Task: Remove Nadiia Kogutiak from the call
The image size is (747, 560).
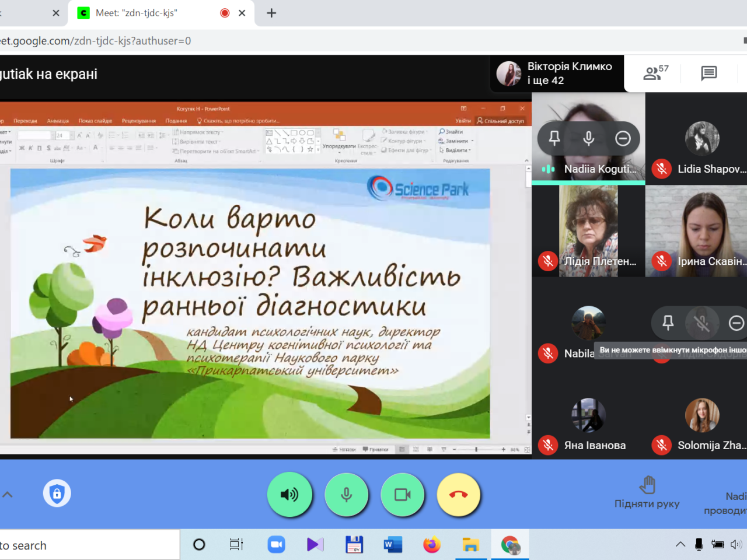Action: click(x=623, y=138)
